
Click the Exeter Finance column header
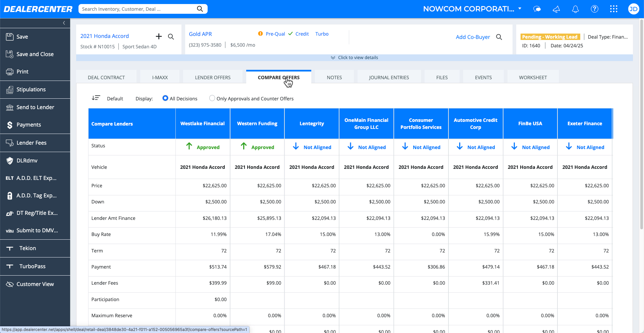point(585,124)
